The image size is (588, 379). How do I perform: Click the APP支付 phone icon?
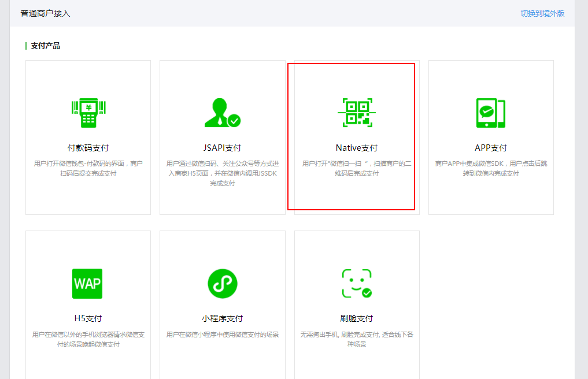click(491, 112)
